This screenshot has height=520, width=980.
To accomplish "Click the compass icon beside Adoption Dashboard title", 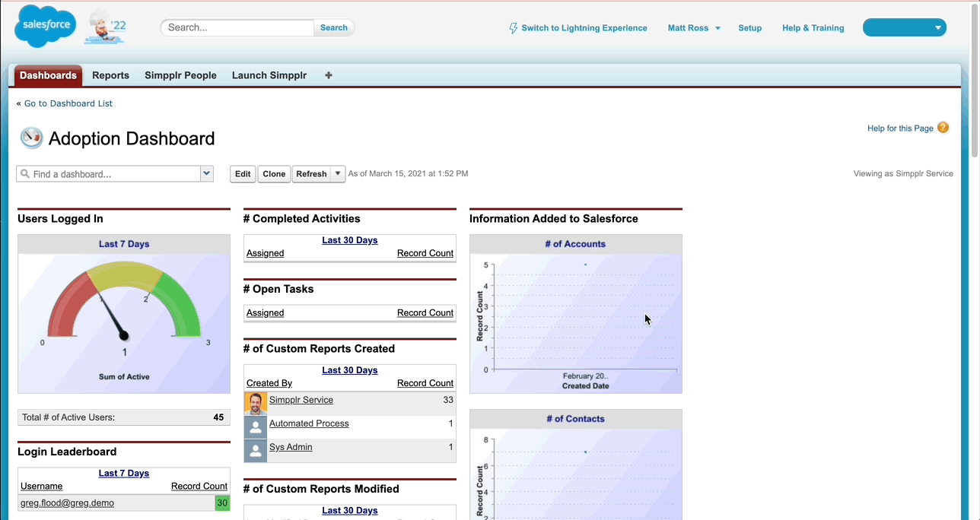I will click(x=30, y=138).
